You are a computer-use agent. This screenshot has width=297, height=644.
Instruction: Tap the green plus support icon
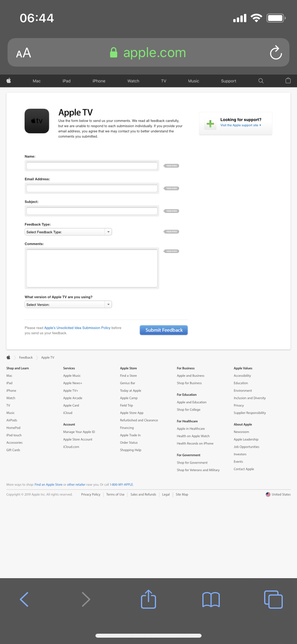click(210, 124)
